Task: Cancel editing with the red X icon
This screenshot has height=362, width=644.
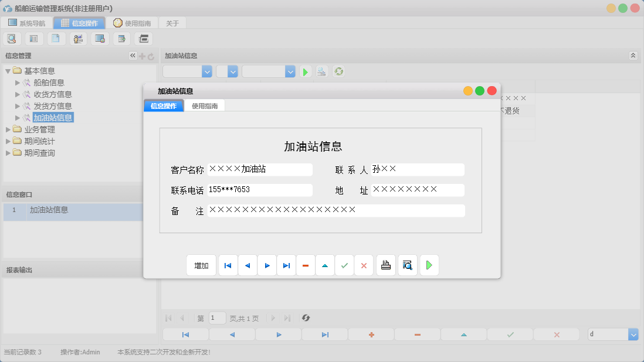Action: 364,265
